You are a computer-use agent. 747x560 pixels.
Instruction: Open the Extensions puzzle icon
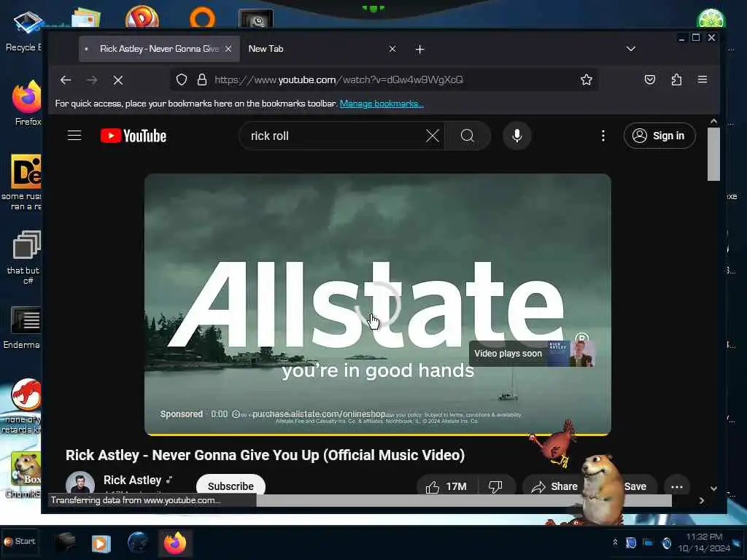click(x=676, y=79)
